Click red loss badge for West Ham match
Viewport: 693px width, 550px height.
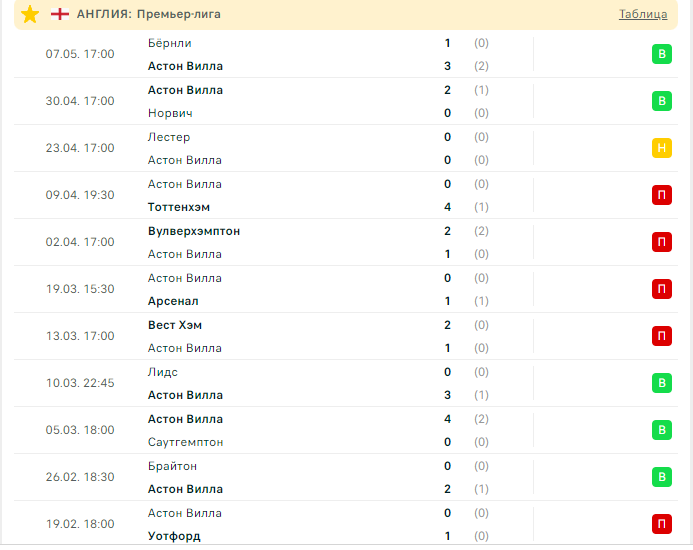tap(661, 336)
